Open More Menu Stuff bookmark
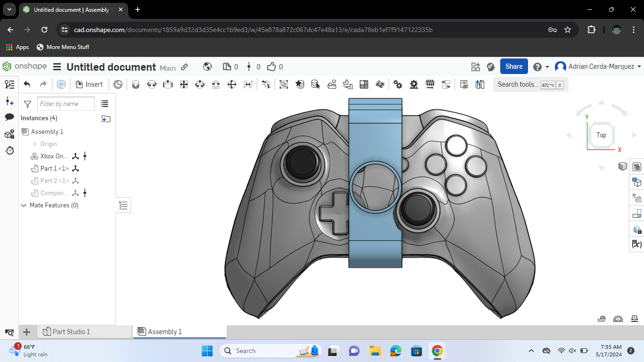 point(63,47)
